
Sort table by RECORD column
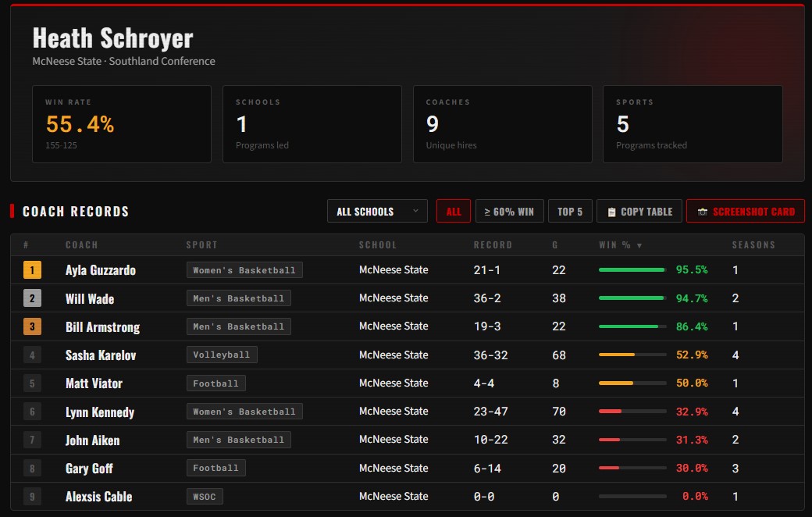pos(493,245)
